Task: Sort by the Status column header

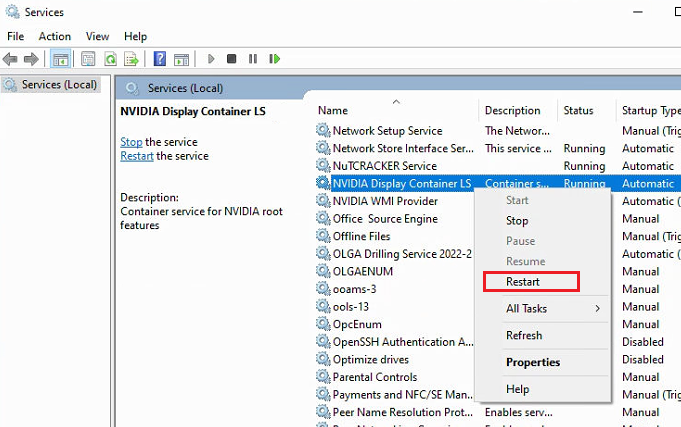Action: (x=578, y=111)
